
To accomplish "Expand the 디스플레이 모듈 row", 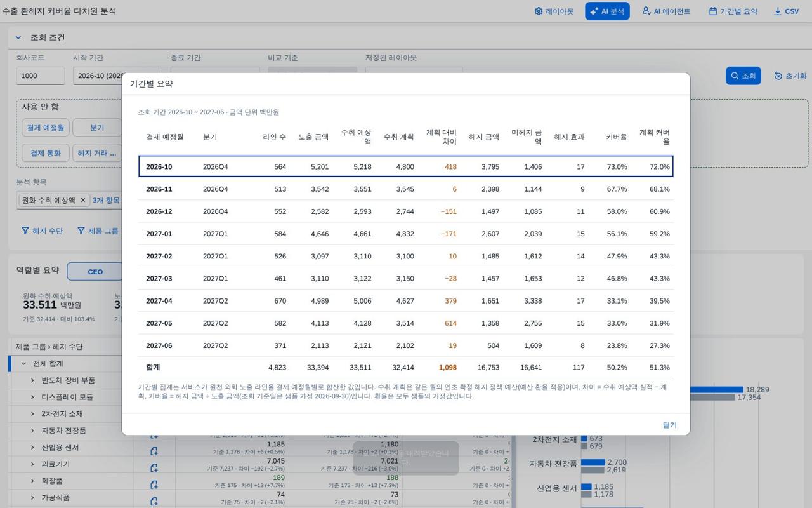I will (32, 397).
